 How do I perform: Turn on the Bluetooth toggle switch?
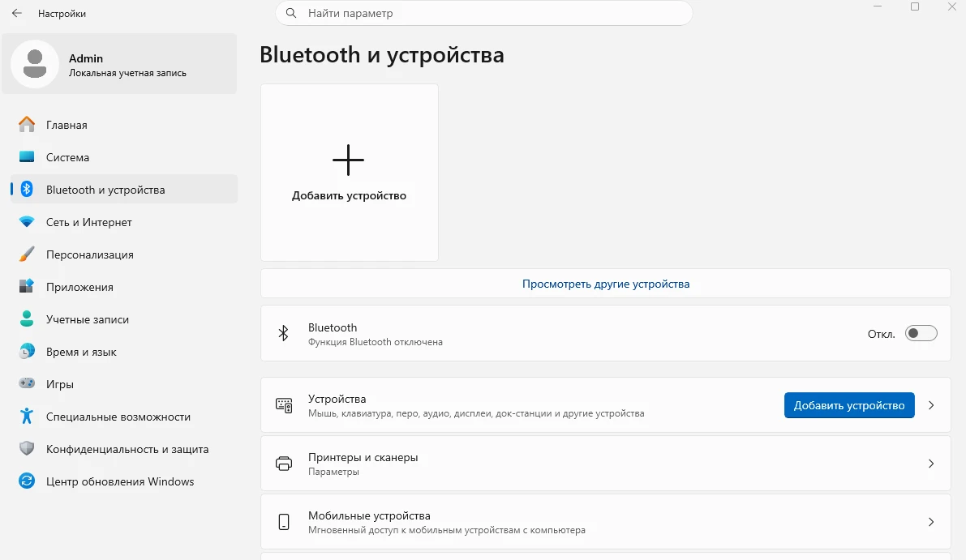click(921, 334)
